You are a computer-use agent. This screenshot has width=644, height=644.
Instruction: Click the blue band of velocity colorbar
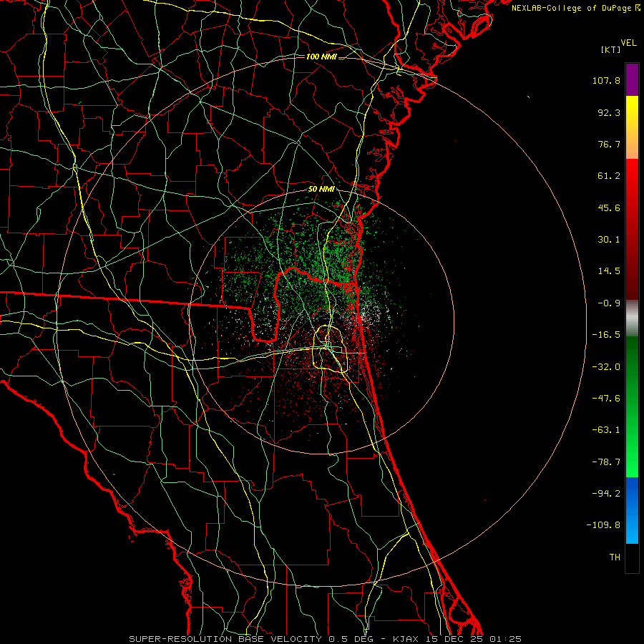632,510
